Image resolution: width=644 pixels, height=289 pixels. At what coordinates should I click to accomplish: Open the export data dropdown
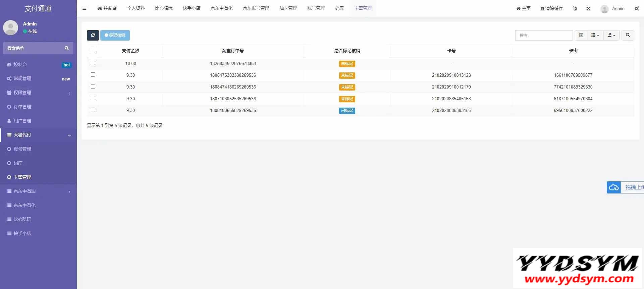click(611, 35)
